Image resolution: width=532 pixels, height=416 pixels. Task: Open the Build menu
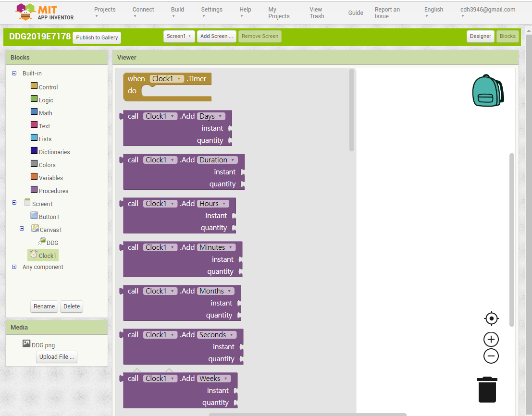(x=177, y=12)
